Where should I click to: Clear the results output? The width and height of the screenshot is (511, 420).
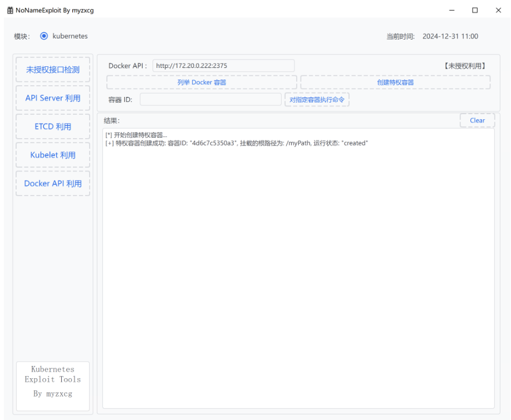[x=478, y=120]
